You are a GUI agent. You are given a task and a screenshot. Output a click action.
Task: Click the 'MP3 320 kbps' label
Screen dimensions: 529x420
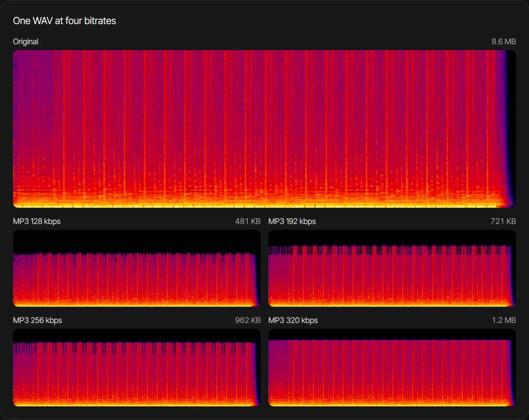tap(293, 320)
